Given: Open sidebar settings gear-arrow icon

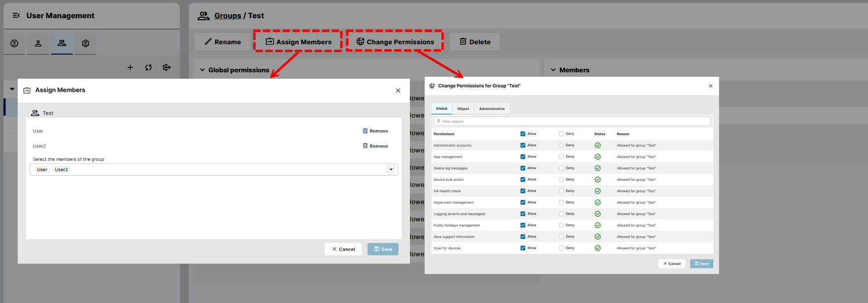Looking at the screenshot, I should point(167,67).
